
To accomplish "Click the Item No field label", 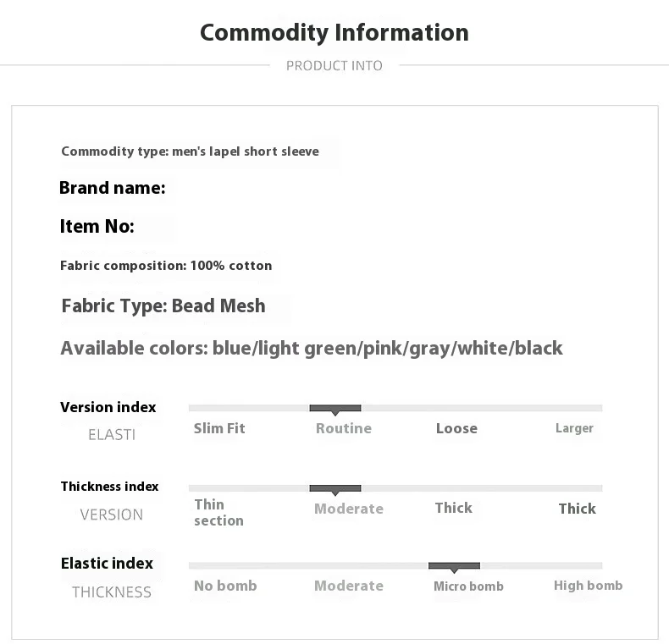I will pos(97,227).
